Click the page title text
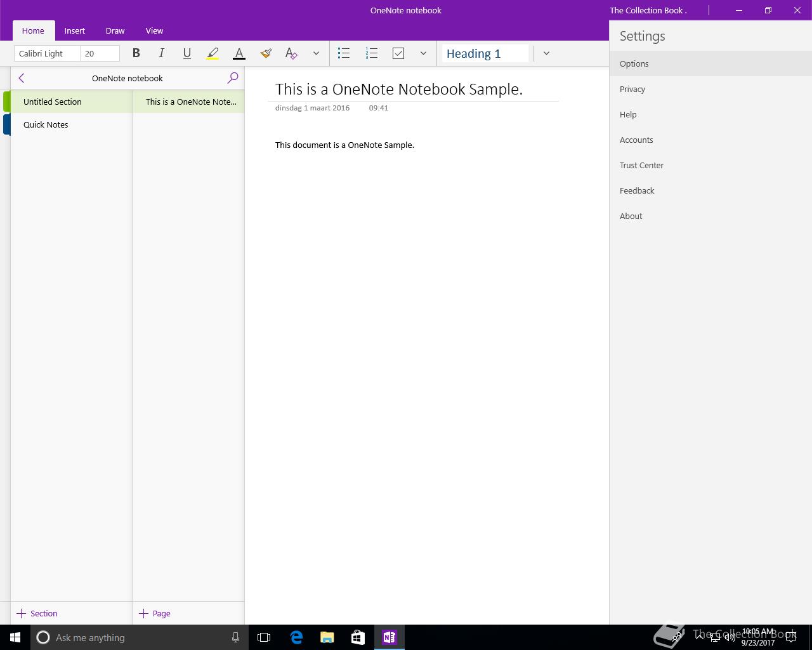The width and height of the screenshot is (812, 650). click(x=399, y=89)
